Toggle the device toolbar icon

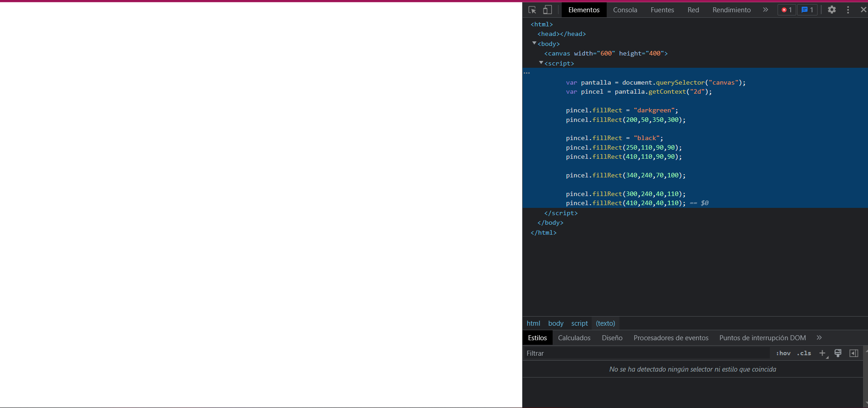548,10
